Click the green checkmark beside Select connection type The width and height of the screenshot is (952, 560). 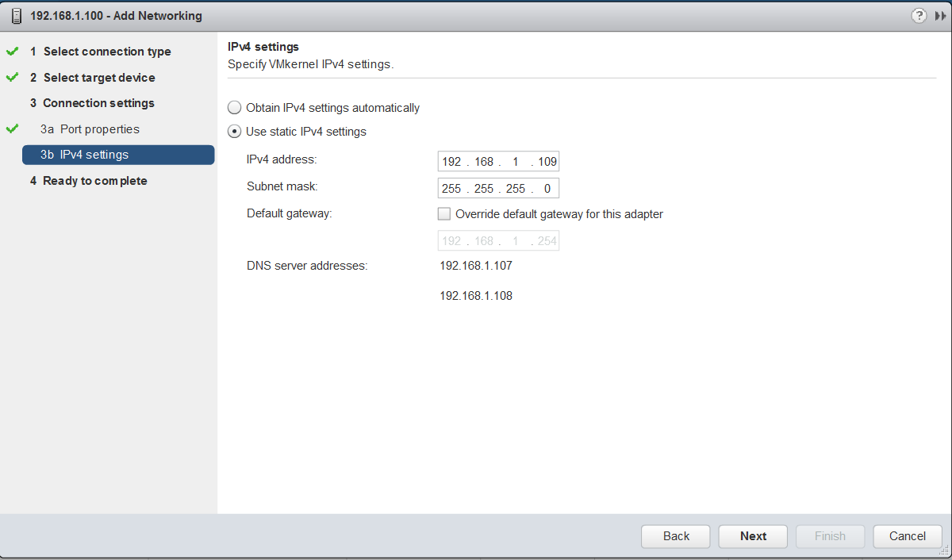[12, 52]
